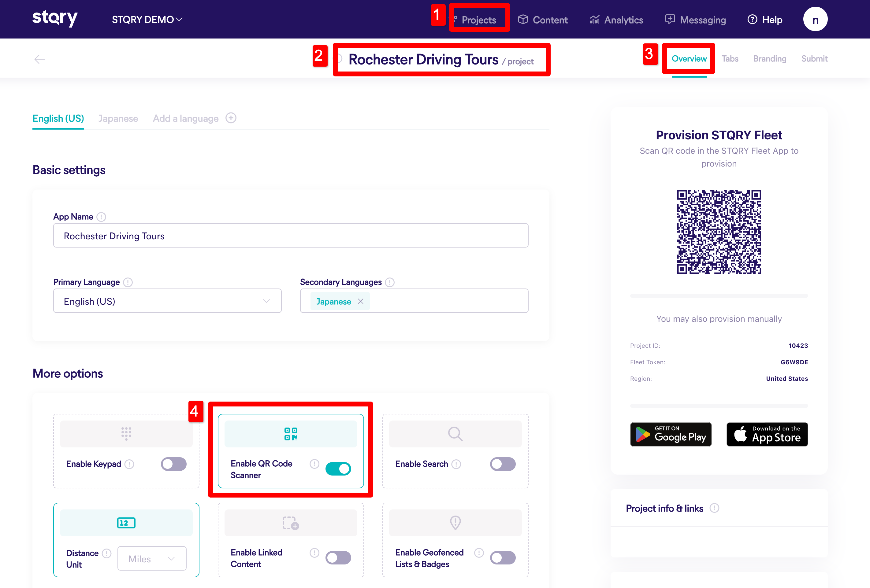Click the Help question mark icon

point(752,20)
